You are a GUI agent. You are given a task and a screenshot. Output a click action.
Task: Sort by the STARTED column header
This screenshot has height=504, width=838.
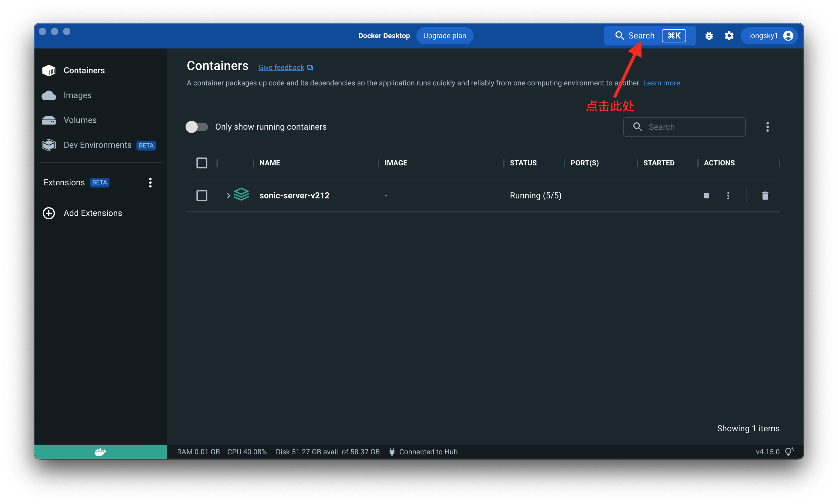[659, 163]
